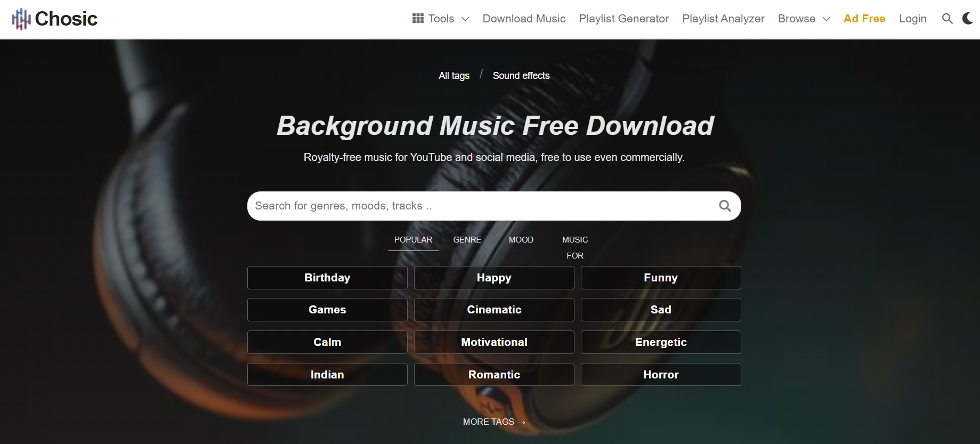Expand the Browse dropdown chevron

tap(827, 19)
